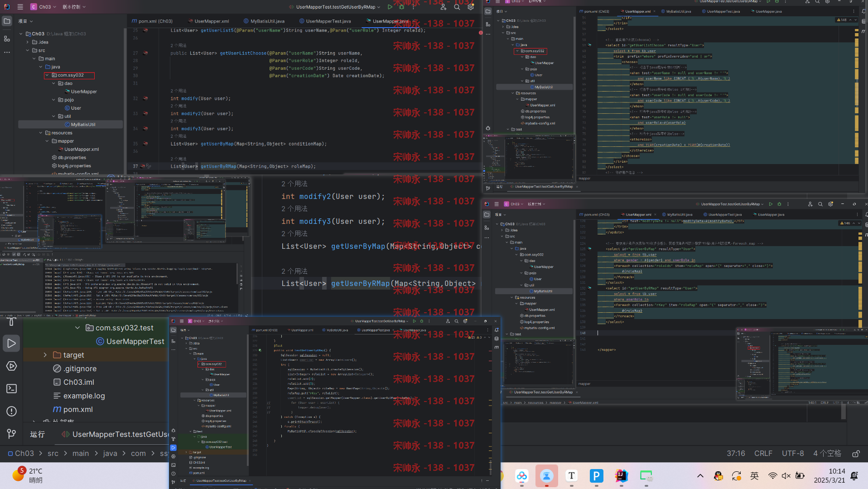Open more run actions menu in UserMapper.java window
868x489 pixels.
413,7
